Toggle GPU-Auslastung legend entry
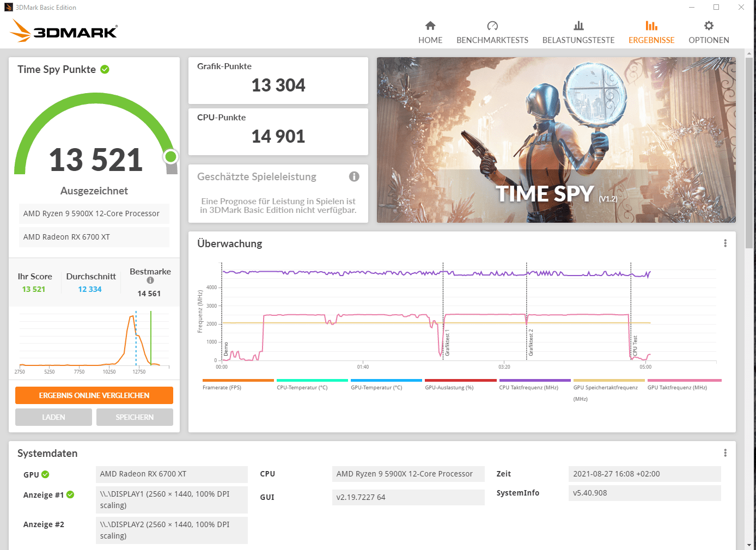Image resolution: width=756 pixels, height=550 pixels. 460,384
